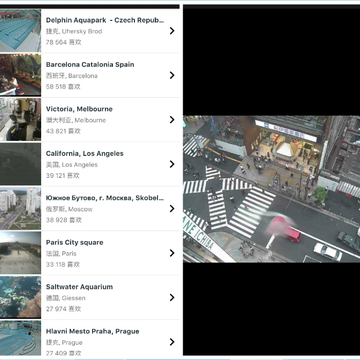Click the location text 捷克, Prague
This screenshot has height=360, width=360.
(x=64, y=342)
